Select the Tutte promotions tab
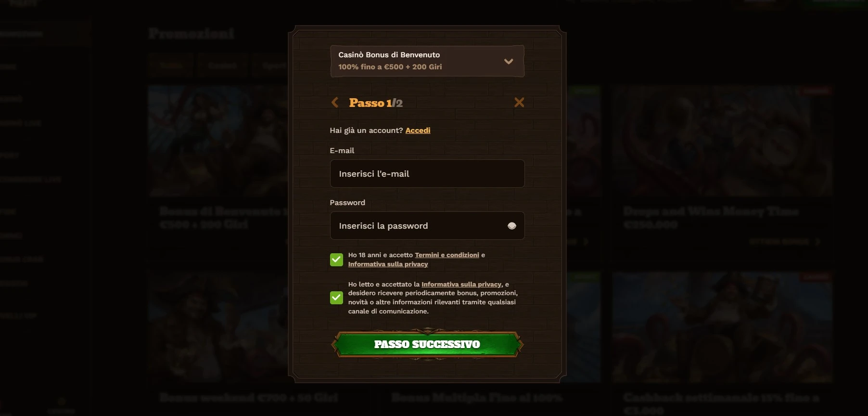 point(171,65)
